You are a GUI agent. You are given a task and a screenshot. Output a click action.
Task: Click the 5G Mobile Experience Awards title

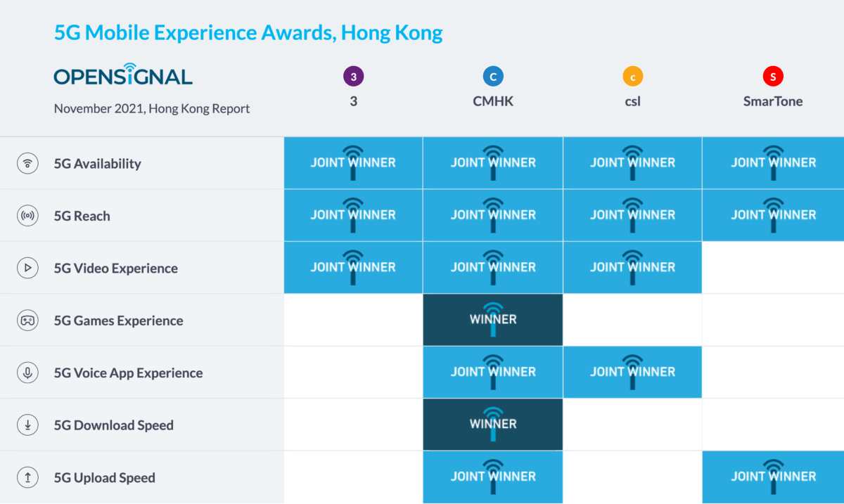click(248, 32)
